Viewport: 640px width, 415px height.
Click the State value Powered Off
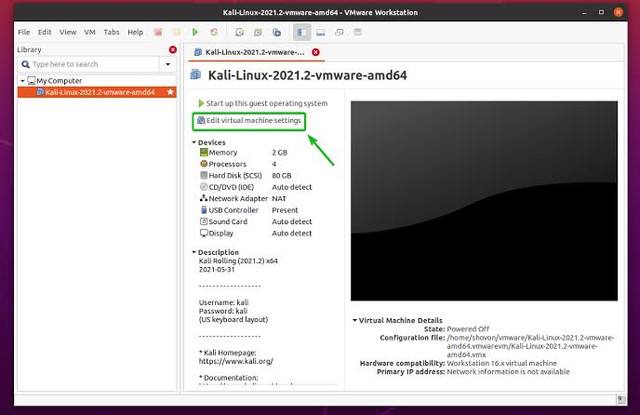pos(468,329)
